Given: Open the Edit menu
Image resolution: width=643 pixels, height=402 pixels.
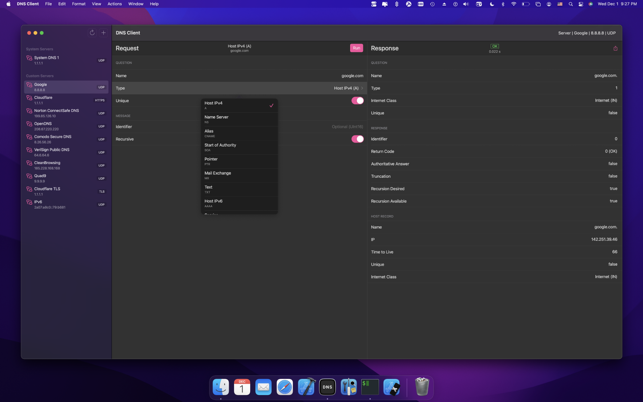Looking at the screenshot, I should point(62,4).
